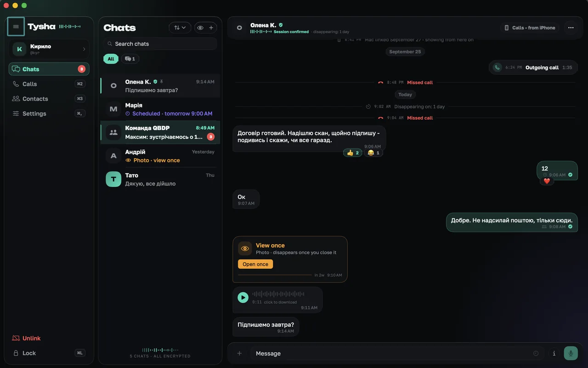The width and height of the screenshot is (588, 368).
Task: Select the unread filter tab showing 1
Action: (130, 59)
